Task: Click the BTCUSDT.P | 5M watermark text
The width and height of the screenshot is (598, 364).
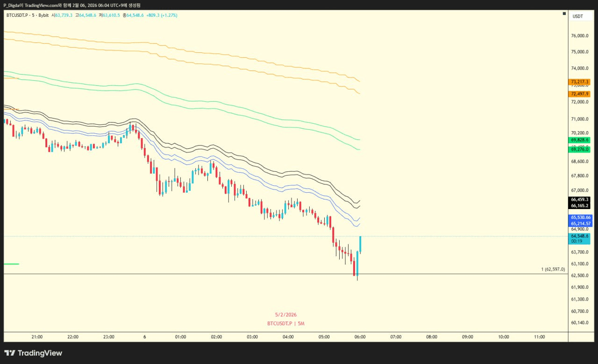Action: [x=286, y=323]
